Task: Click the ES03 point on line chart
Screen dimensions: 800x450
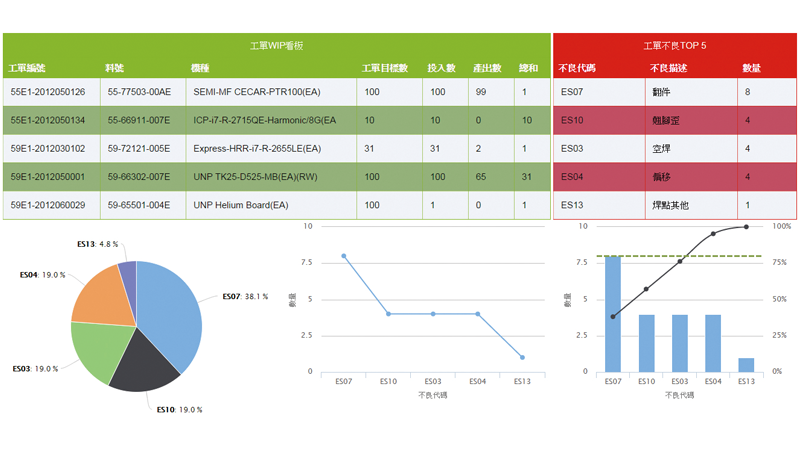Action: coord(433,314)
